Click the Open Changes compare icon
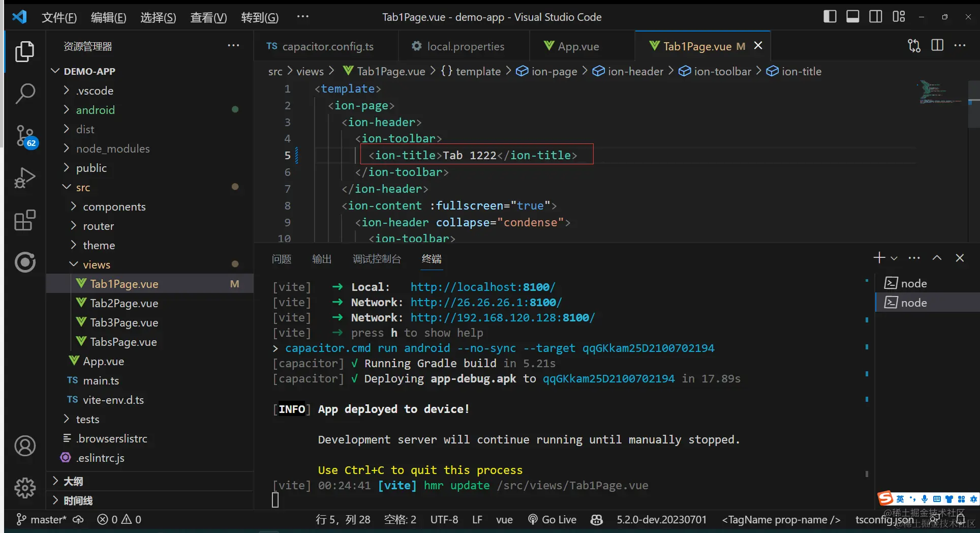Image resolution: width=980 pixels, height=533 pixels. click(x=914, y=46)
